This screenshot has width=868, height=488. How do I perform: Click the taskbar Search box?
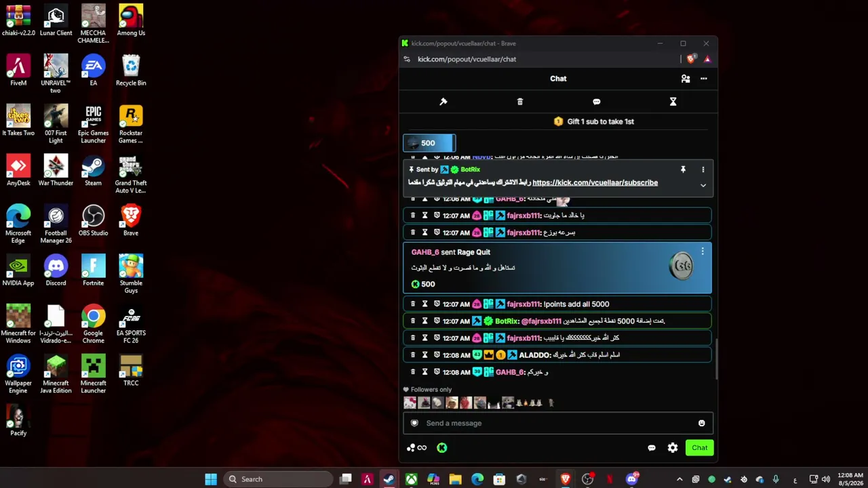click(x=279, y=479)
